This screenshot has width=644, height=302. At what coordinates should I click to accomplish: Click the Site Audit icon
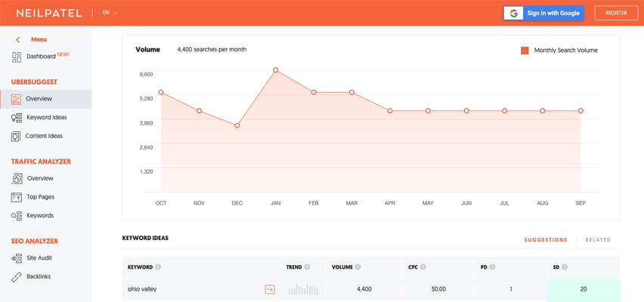coord(17,258)
